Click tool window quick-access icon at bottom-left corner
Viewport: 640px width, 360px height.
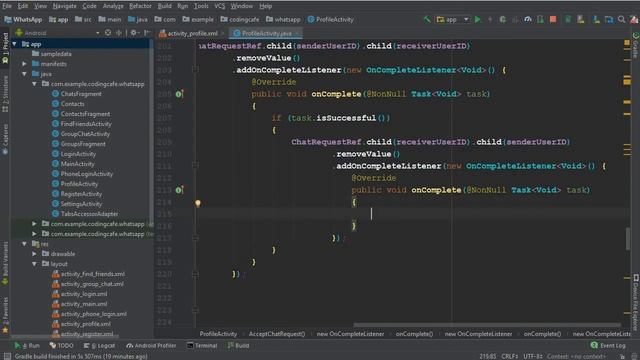pos(7,356)
